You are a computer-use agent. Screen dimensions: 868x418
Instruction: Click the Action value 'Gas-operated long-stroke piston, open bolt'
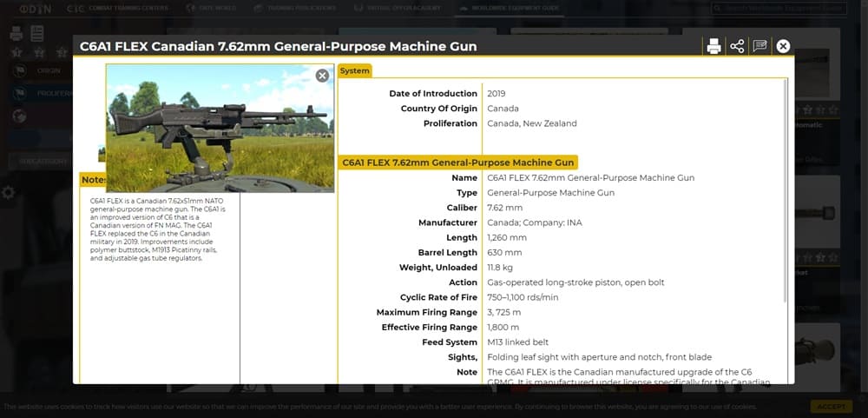pos(575,282)
